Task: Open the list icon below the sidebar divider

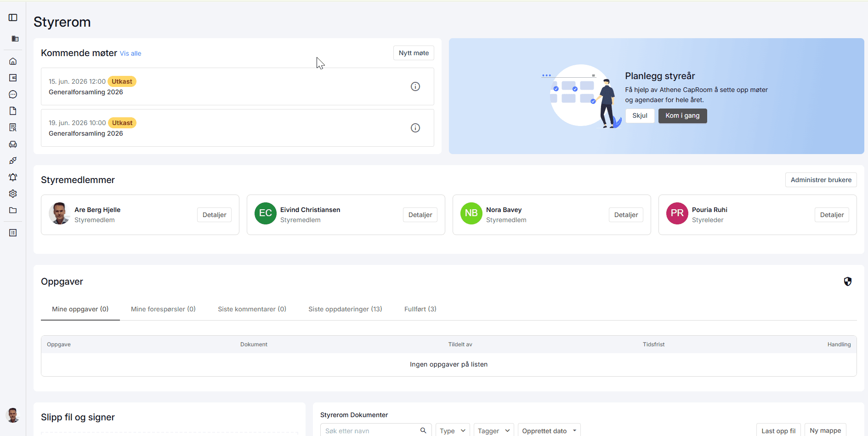Action: coord(13,233)
